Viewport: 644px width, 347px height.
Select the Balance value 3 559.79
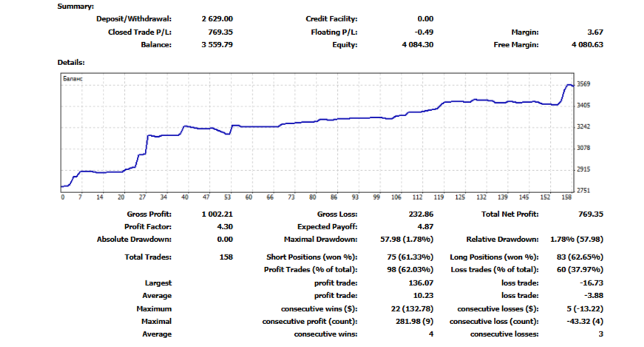pyautogui.click(x=217, y=45)
